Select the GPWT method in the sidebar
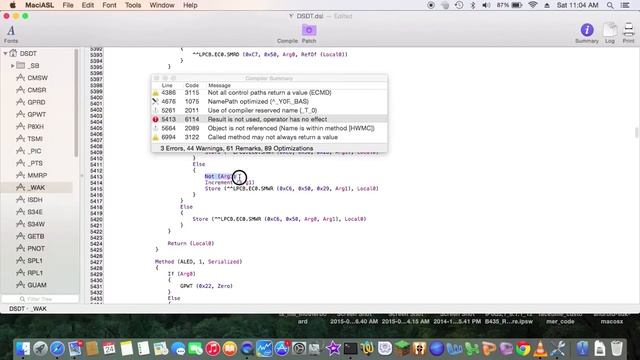The height and width of the screenshot is (360, 640). (36, 114)
